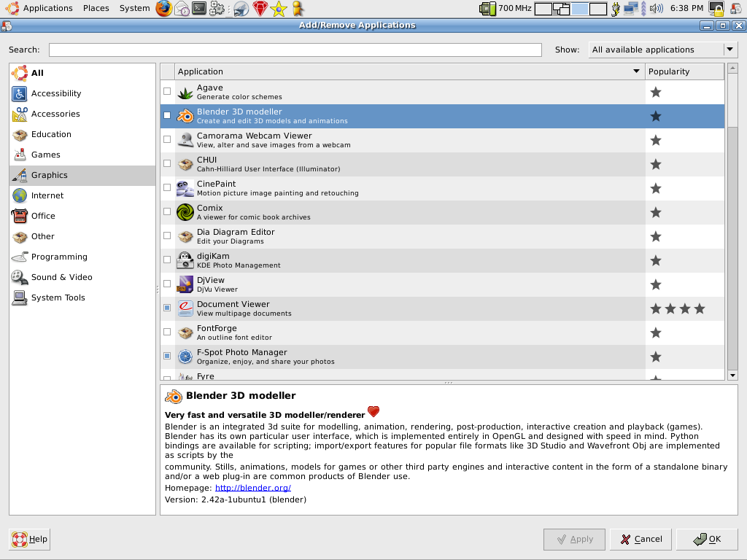Click the Internet globe icon

click(x=20, y=195)
